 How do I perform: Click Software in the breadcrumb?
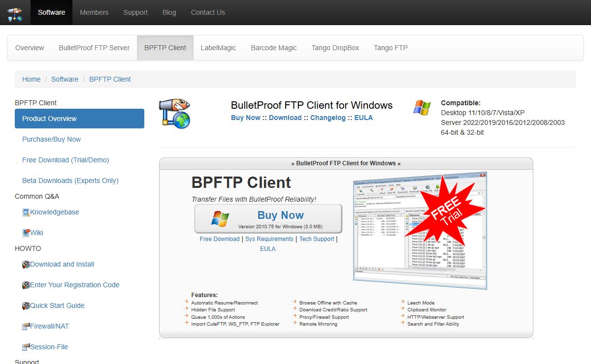65,79
